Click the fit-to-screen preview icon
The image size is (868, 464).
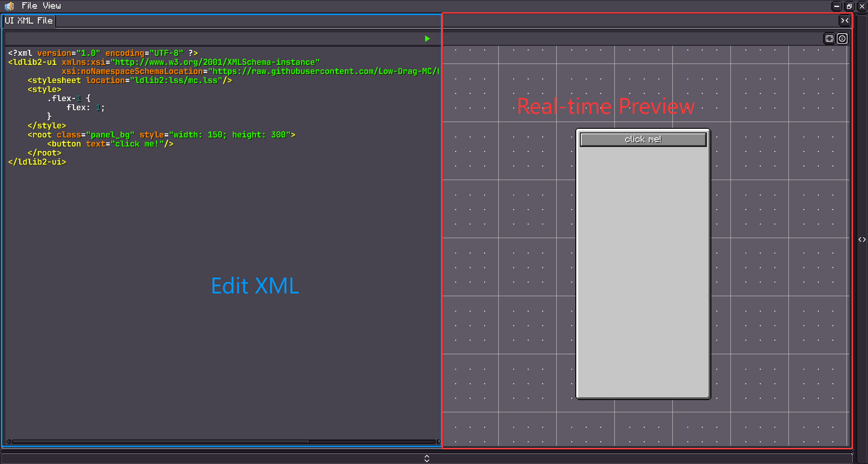tap(829, 39)
